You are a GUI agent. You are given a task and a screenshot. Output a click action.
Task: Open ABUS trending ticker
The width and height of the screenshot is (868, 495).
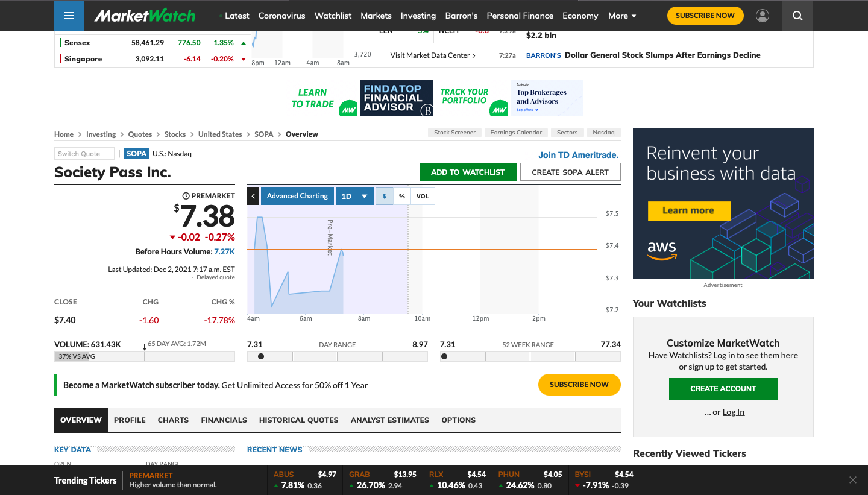point(305,480)
